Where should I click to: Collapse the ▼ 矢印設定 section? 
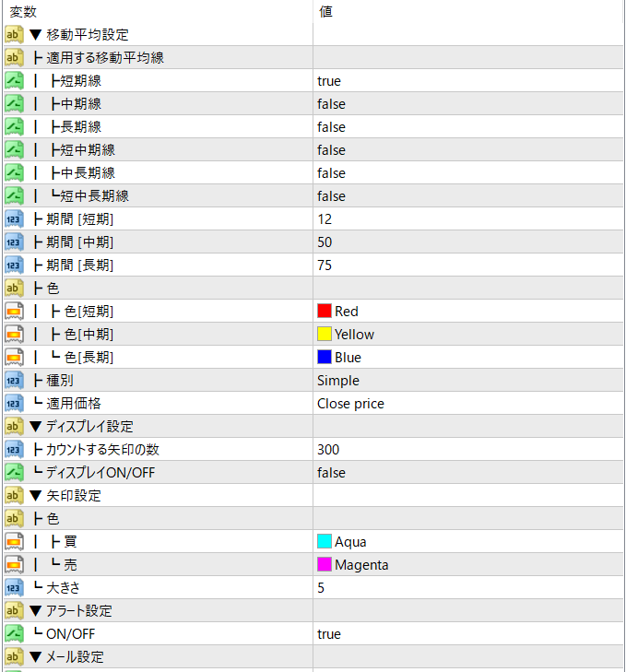(x=36, y=496)
